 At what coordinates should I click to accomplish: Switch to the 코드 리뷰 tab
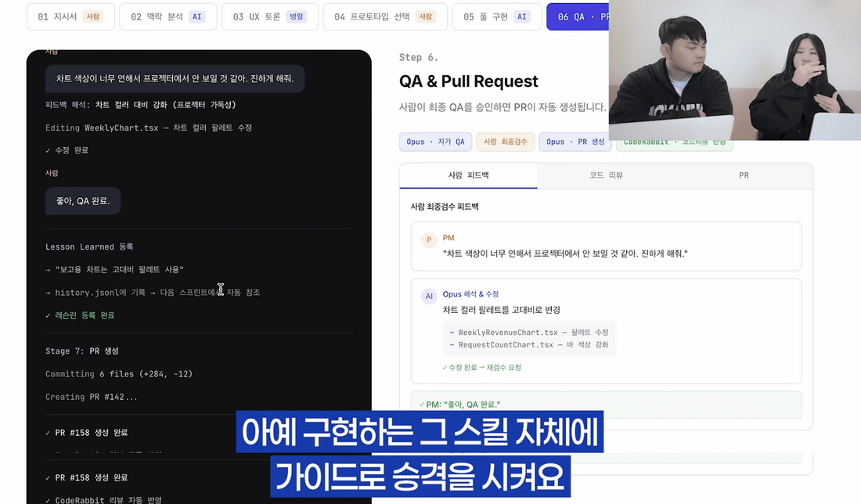click(606, 175)
